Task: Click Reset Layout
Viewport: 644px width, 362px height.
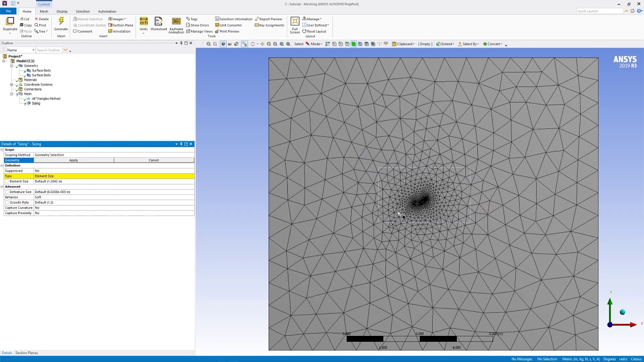Action: [314, 31]
